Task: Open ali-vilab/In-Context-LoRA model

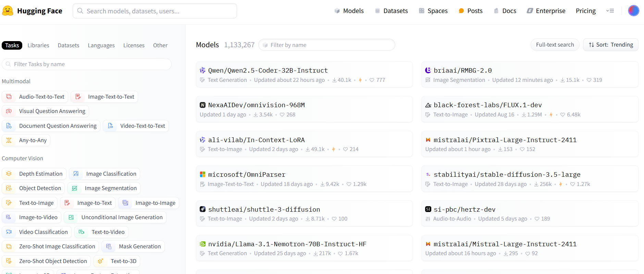Action: [x=304, y=144]
